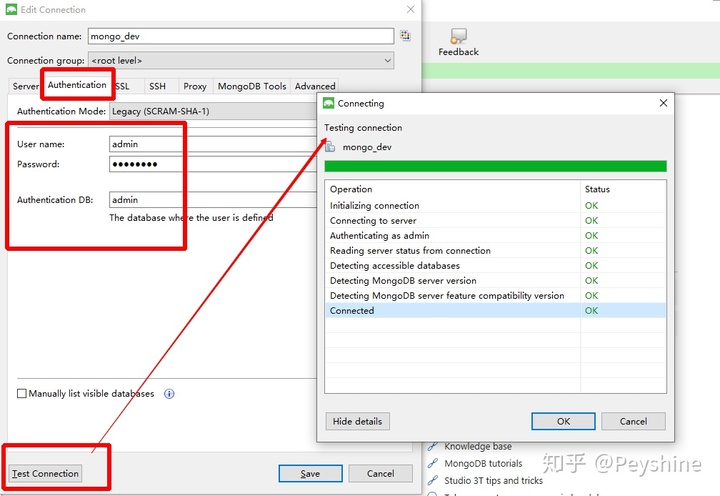
Task: Select the Connected row
Action: (495, 310)
